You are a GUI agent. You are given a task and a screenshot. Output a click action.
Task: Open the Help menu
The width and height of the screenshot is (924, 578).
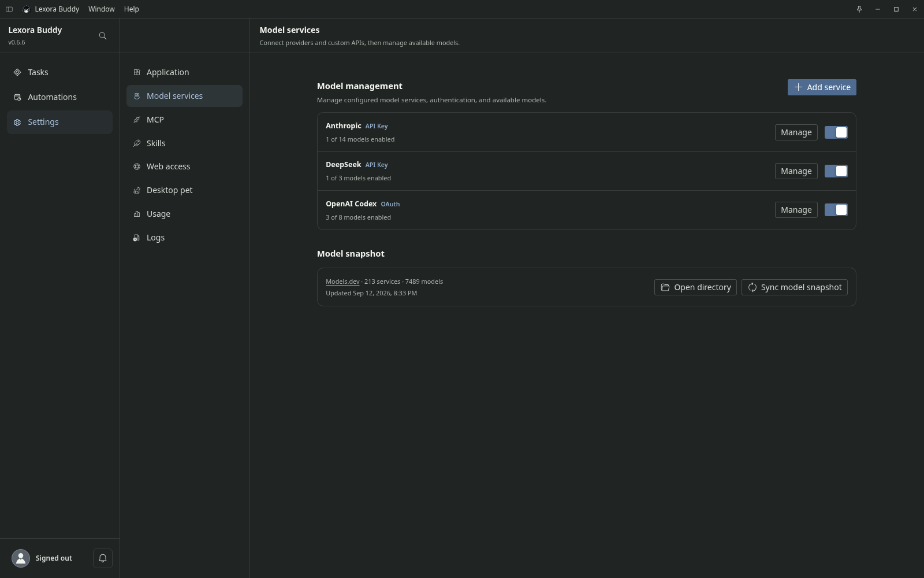[x=132, y=9]
